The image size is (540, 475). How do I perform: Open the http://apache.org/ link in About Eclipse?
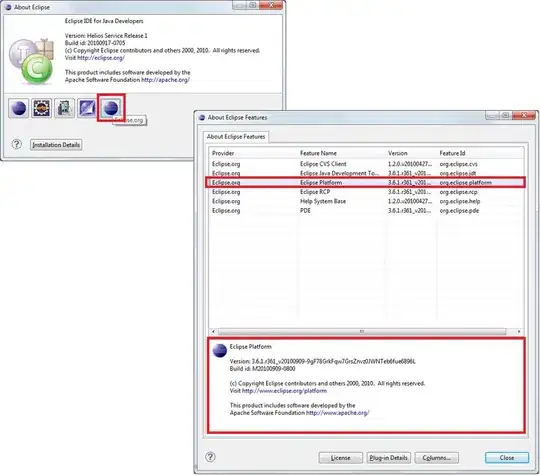coord(165,80)
